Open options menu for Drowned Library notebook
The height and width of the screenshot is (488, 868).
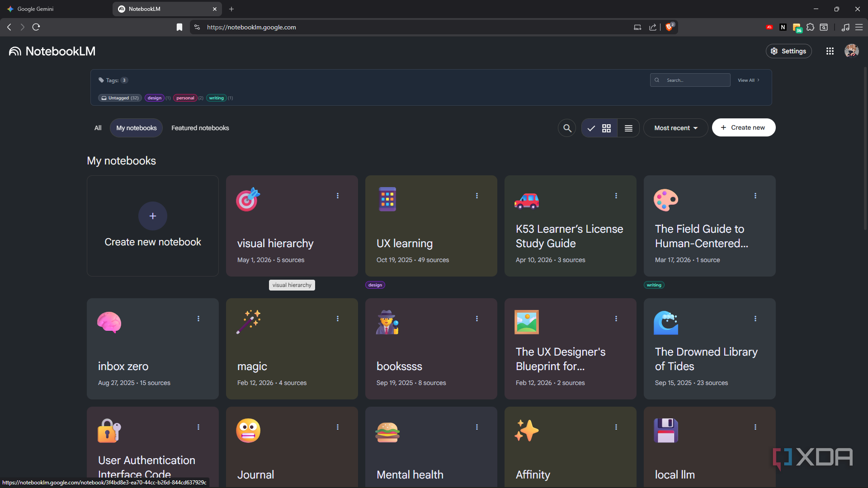755,319
